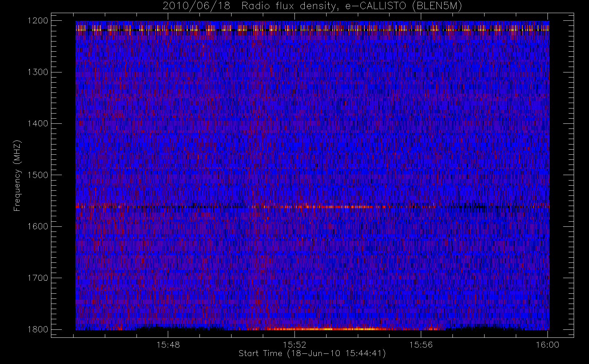The image size is (589, 364).
Task: Click the 15:56 time tick label
Action: 421,345
